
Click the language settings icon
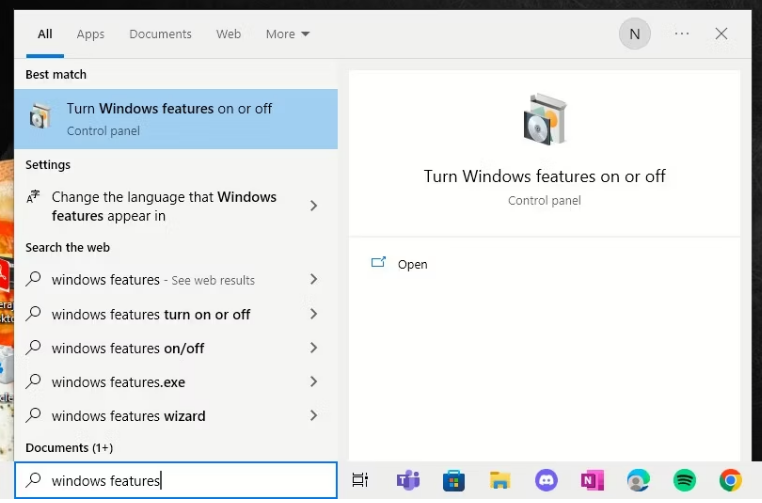(x=33, y=197)
